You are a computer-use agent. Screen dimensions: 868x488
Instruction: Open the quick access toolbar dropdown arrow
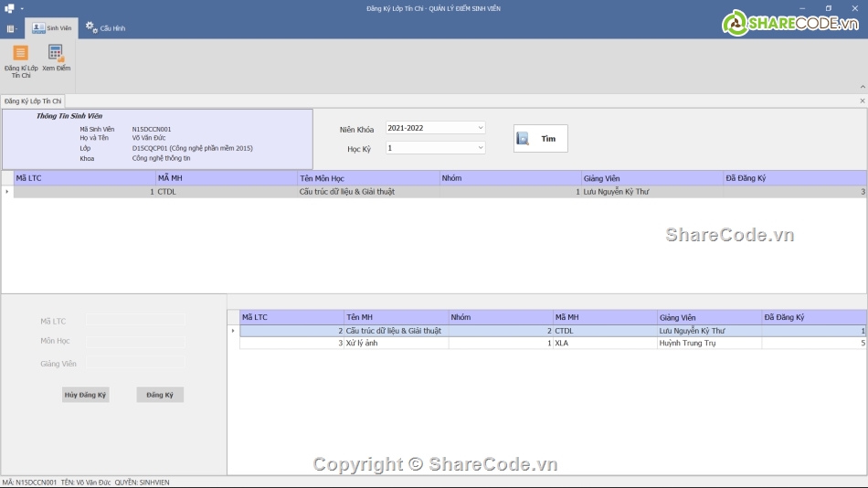tap(22, 8)
